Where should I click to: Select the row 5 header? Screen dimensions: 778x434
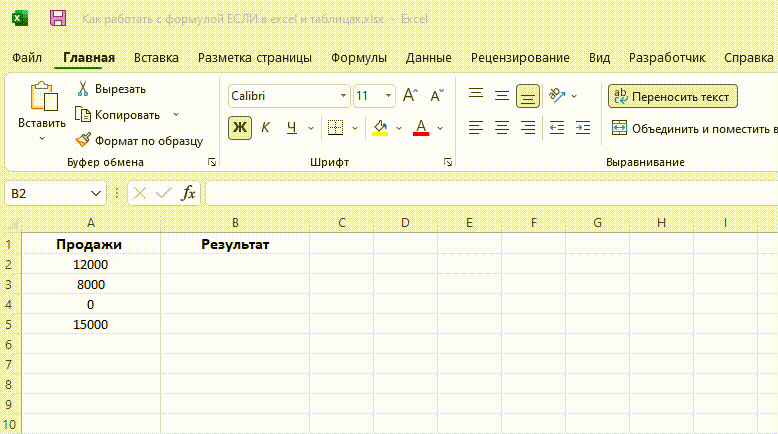coord(10,324)
